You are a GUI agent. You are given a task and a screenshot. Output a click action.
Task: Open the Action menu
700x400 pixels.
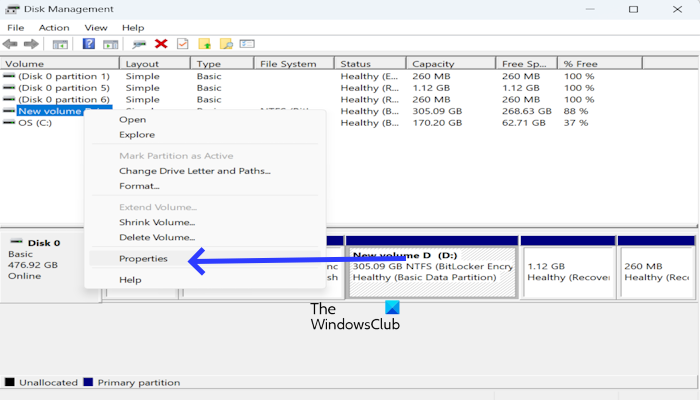pyautogui.click(x=54, y=28)
